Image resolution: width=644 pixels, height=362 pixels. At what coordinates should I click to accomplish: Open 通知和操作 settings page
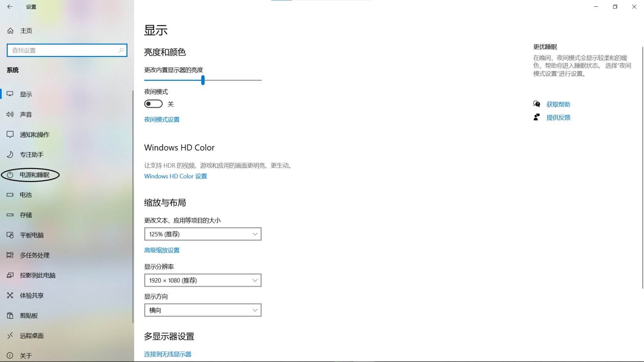(x=35, y=134)
